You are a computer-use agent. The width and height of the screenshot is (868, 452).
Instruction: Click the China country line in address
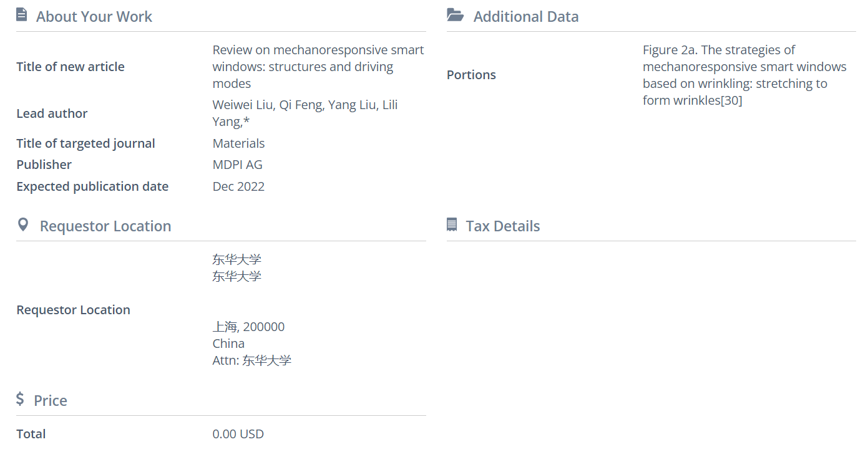pos(228,344)
